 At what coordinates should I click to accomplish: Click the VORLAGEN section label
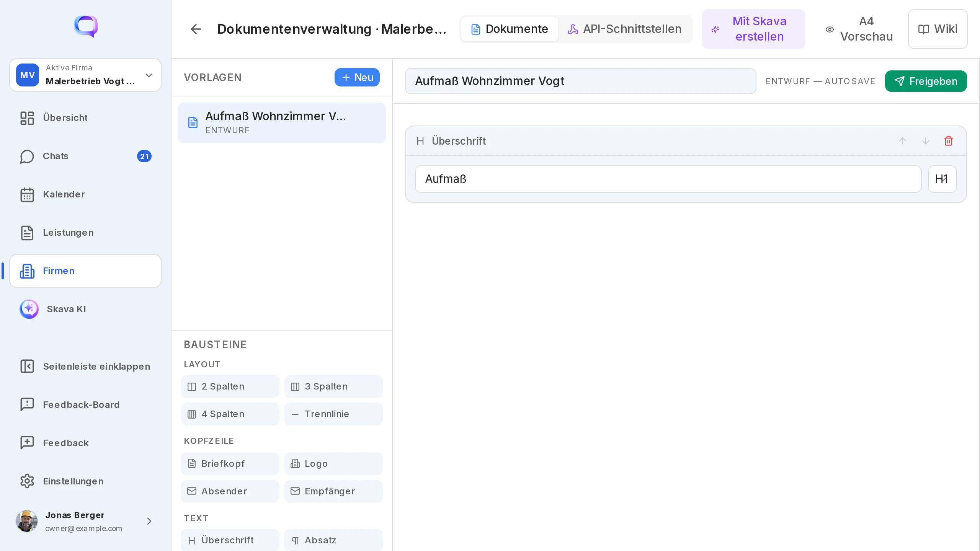pyautogui.click(x=212, y=77)
